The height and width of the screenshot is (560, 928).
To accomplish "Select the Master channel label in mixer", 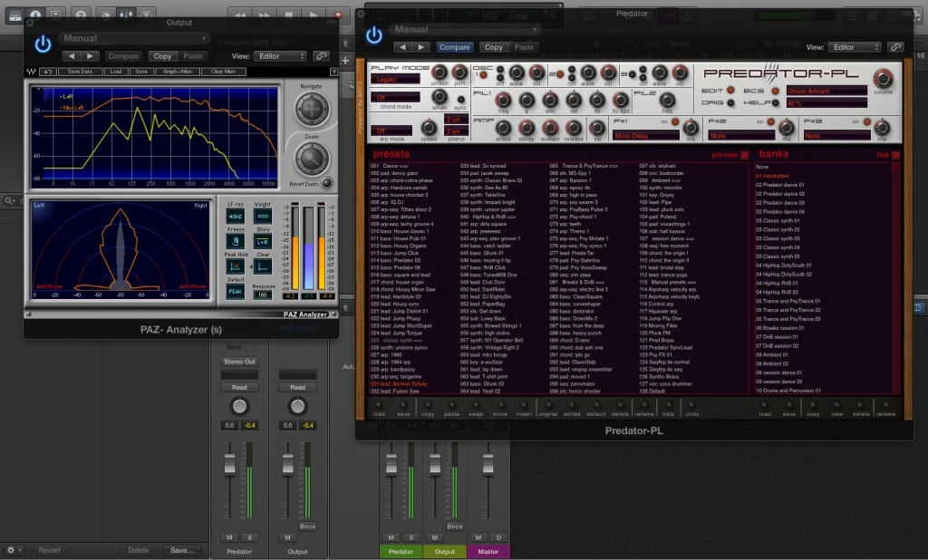I will click(488, 552).
